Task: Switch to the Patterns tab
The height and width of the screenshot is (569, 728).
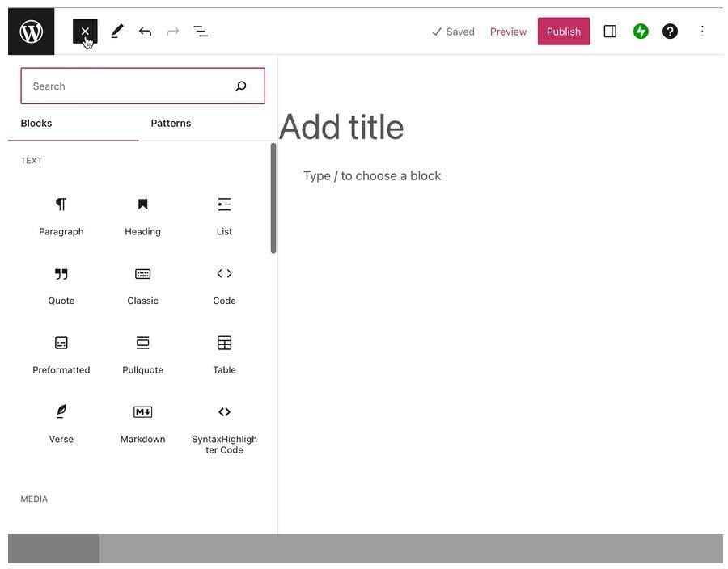Action: pyautogui.click(x=171, y=122)
